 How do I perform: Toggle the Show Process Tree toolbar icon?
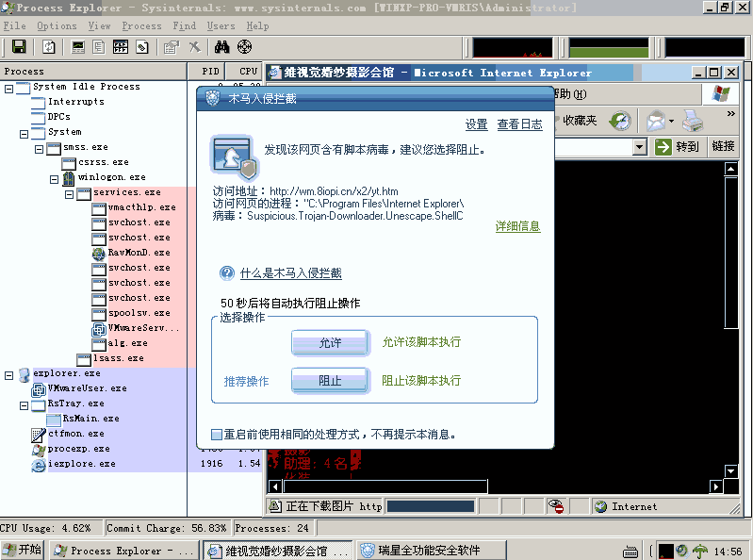tap(99, 46)
